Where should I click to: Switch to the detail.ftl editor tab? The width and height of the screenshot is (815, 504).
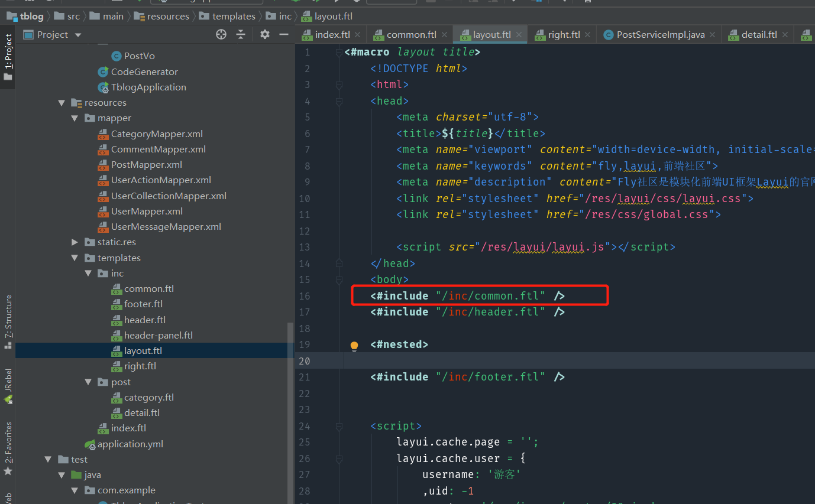pyautogui.click(x=759, y=34)
